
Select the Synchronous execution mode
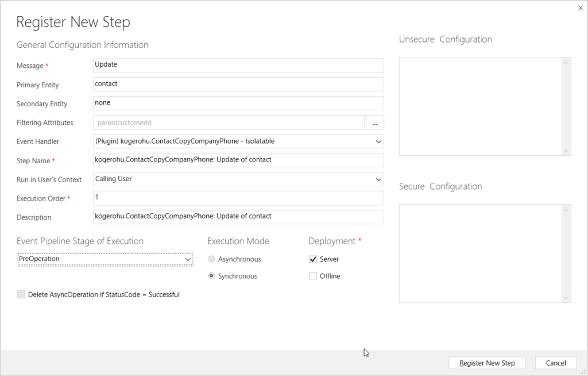click(211, 276)
